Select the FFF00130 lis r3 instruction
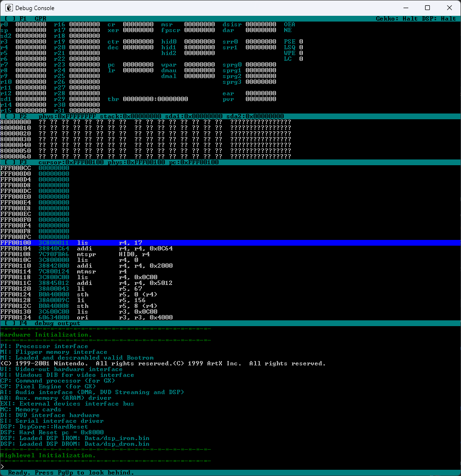The width and height of the screenshot is (461, 476). point(79,312)
